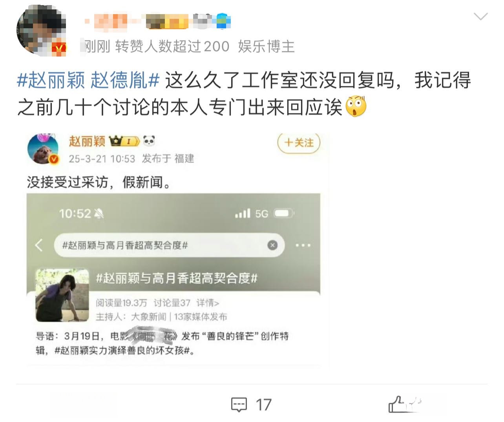Clear the search field with the X icon
504x422 pixels.
(272, 245)
